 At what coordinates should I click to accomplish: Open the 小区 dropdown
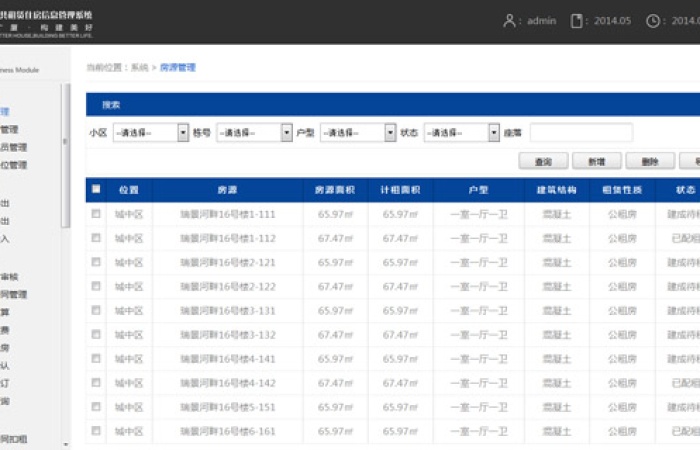tap(151, 133)
